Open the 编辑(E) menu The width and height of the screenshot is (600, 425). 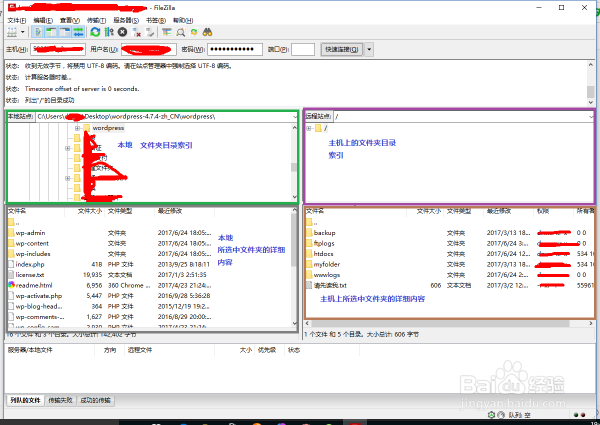43,20
